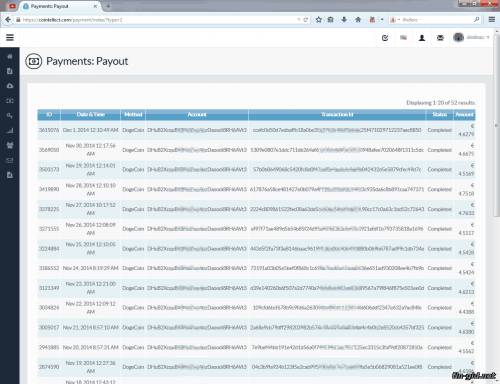Click the Payments money icon beside page title
The image size is (500, 384).
click(34, 61)
